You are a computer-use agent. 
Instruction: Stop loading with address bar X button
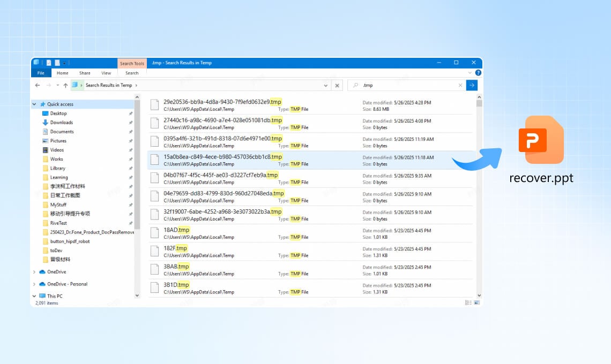(337, 85)
